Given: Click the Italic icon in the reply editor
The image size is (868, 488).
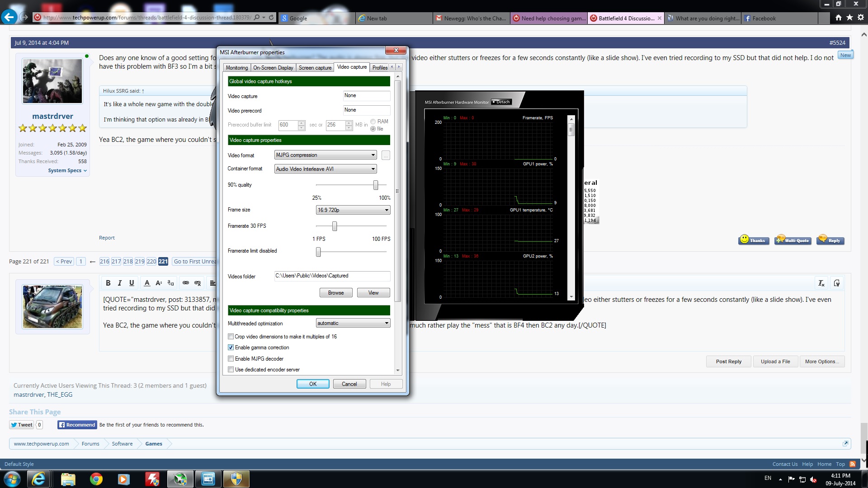Looking at the screenshot, I should 120,283.
